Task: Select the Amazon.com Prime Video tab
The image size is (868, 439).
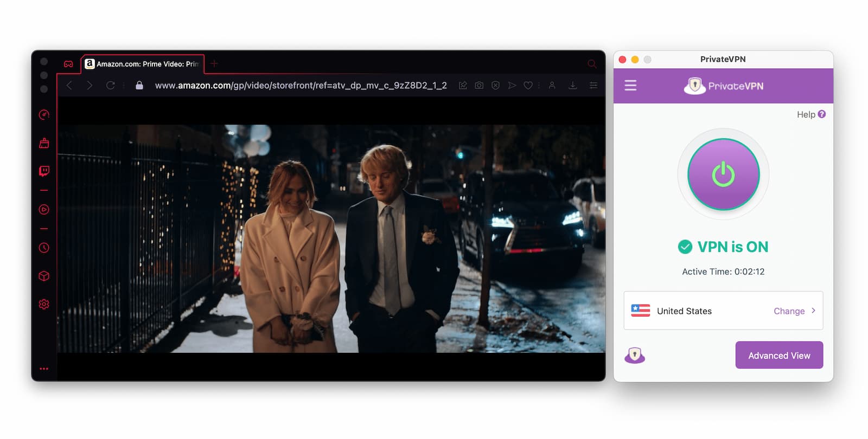Action: click(x=143, y=64)
